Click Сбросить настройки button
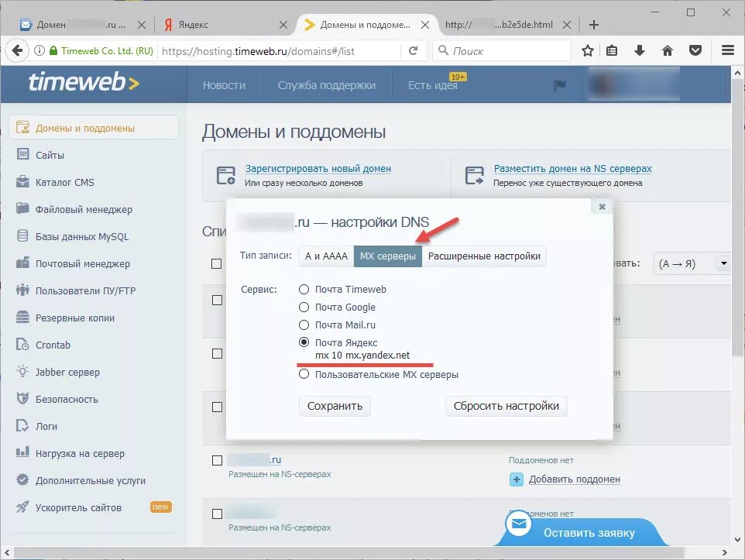 click(506, 406)
